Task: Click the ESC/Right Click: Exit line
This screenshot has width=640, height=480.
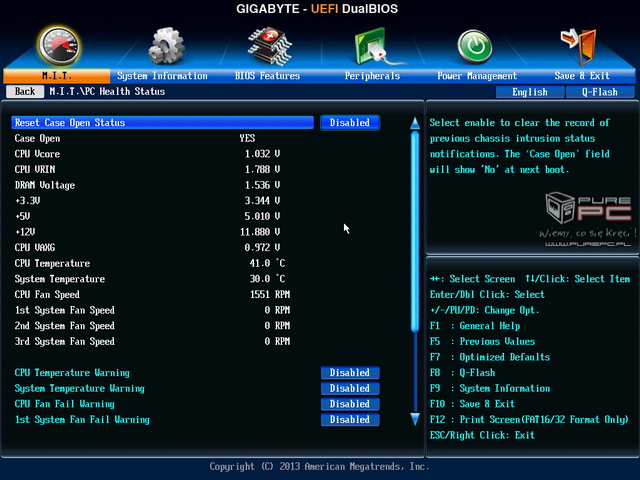Action: pos(482,435)
